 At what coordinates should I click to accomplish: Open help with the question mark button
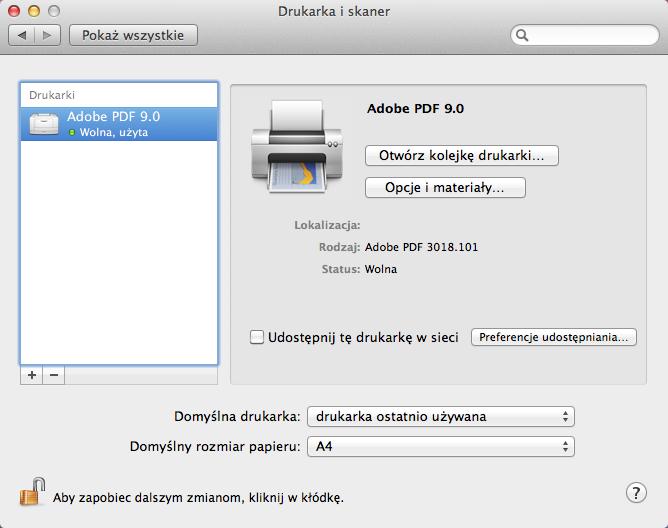coord(636,493)
